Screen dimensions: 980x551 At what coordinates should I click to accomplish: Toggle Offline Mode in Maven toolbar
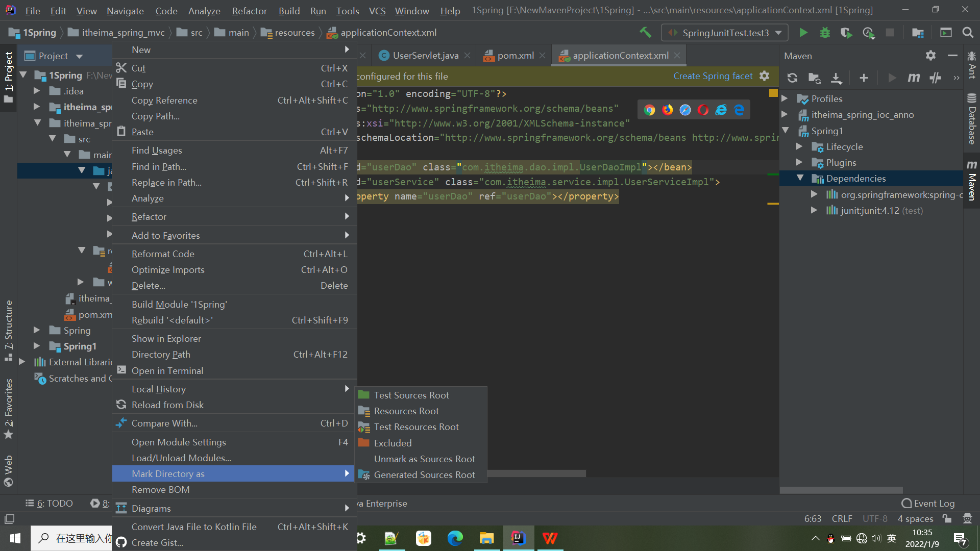pos(935,78)
